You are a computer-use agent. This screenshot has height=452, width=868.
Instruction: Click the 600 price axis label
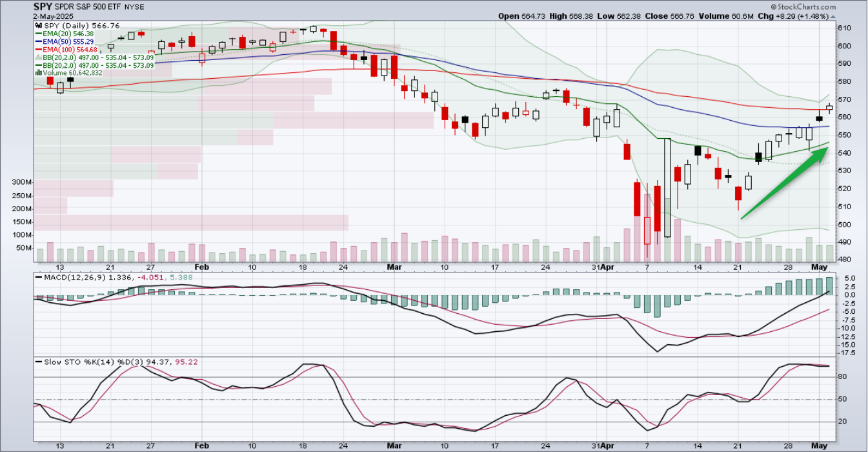[844, 46]
